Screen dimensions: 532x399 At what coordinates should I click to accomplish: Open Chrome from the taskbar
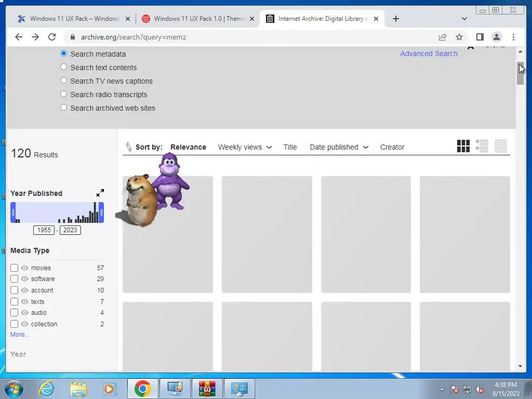click(142, 389)
